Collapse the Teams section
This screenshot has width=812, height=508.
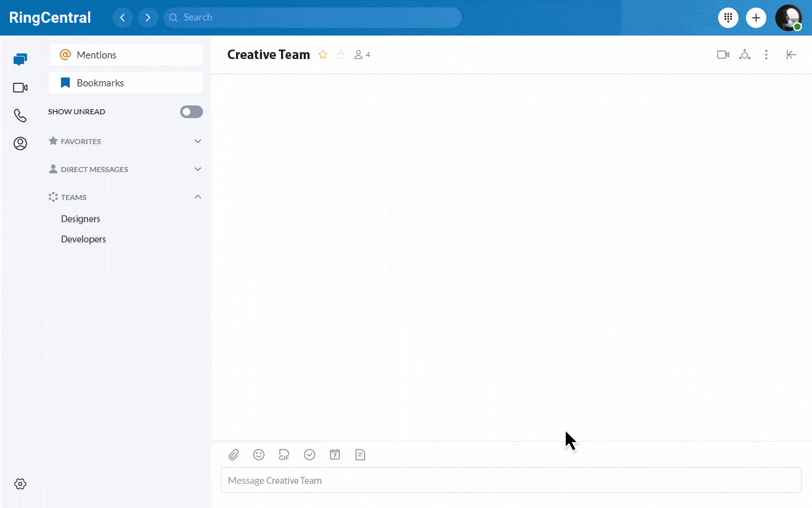[x=197, y=197]
